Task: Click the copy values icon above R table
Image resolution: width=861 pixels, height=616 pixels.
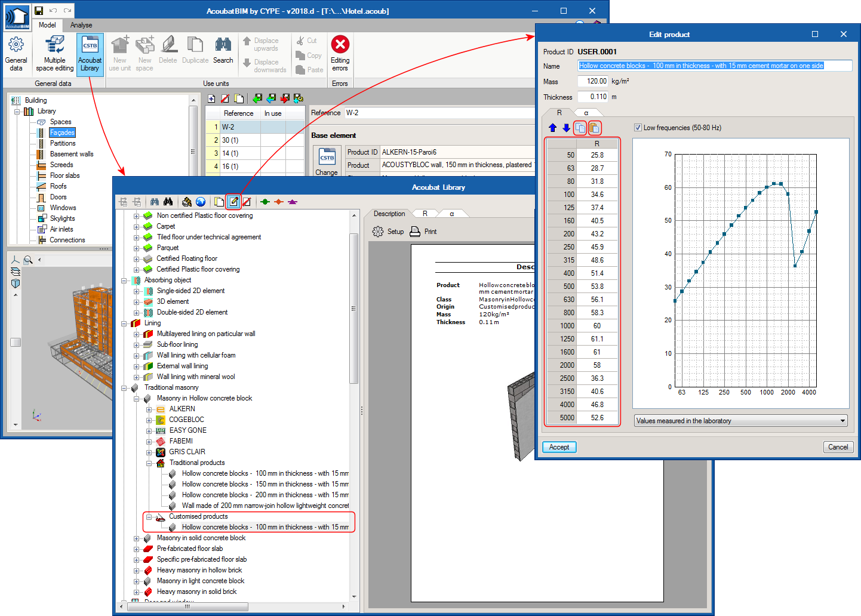Action: click(x=580, y=128)
